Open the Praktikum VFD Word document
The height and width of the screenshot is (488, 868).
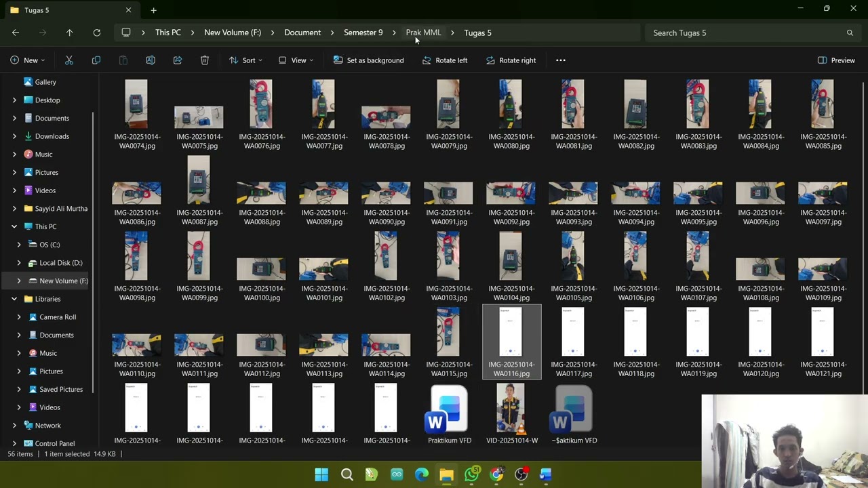click(449, 414)
